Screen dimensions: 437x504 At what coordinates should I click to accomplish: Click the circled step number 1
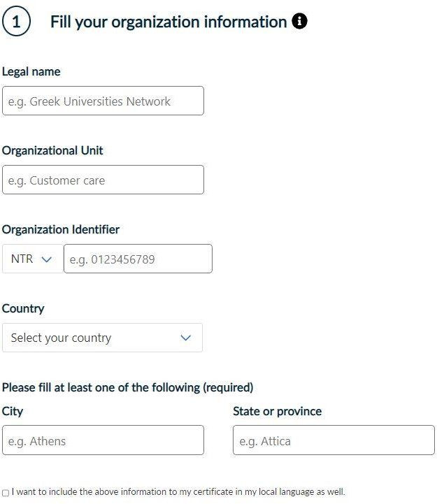point(16,22)
